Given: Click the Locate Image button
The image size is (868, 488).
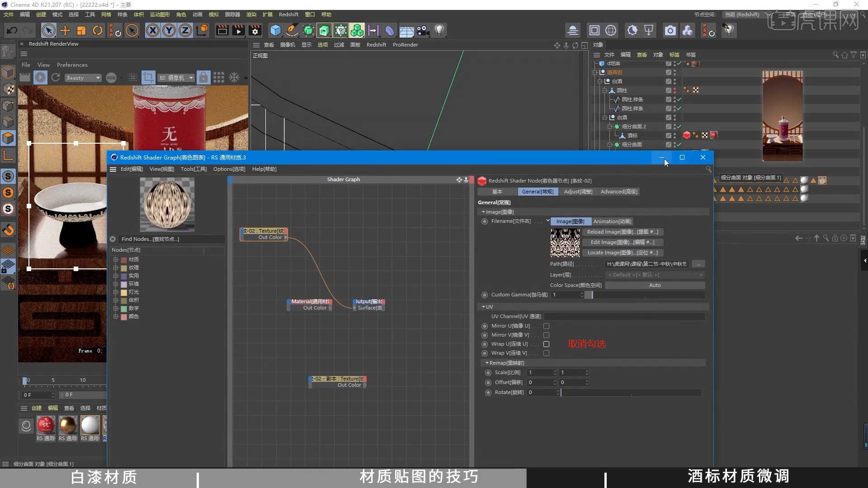Looking at the screenshot, I should pos(623,253).
